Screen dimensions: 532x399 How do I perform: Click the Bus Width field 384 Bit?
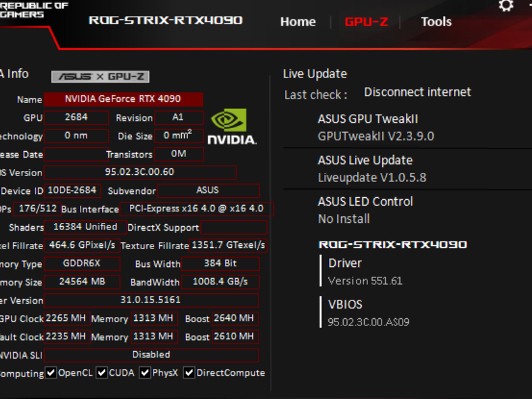tap(220, 264)
